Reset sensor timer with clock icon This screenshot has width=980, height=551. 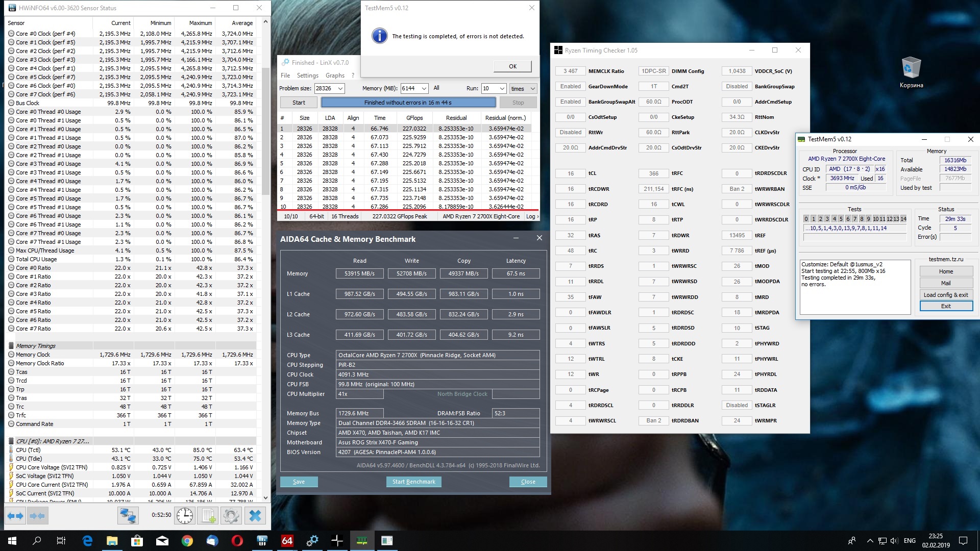click(x=185, y=516)
